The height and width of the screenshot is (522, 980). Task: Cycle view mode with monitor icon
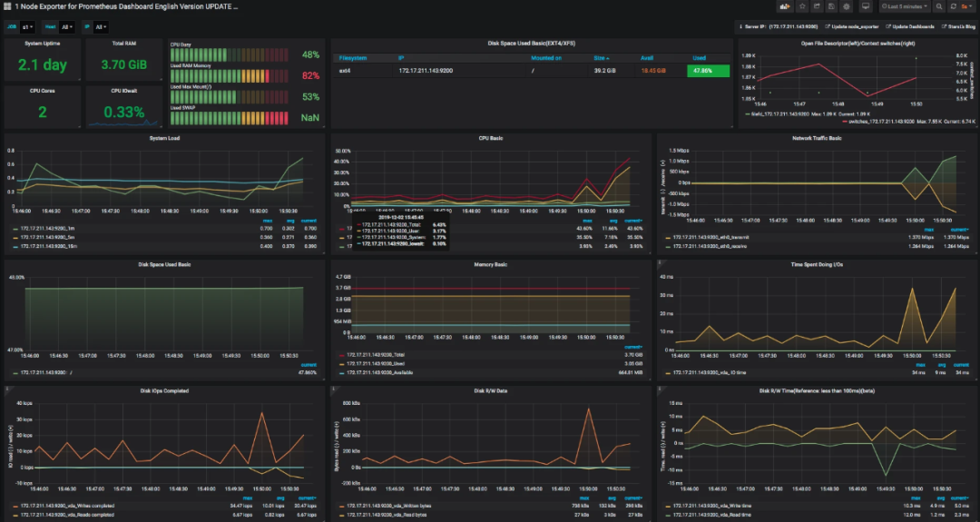tap(866, 6)
